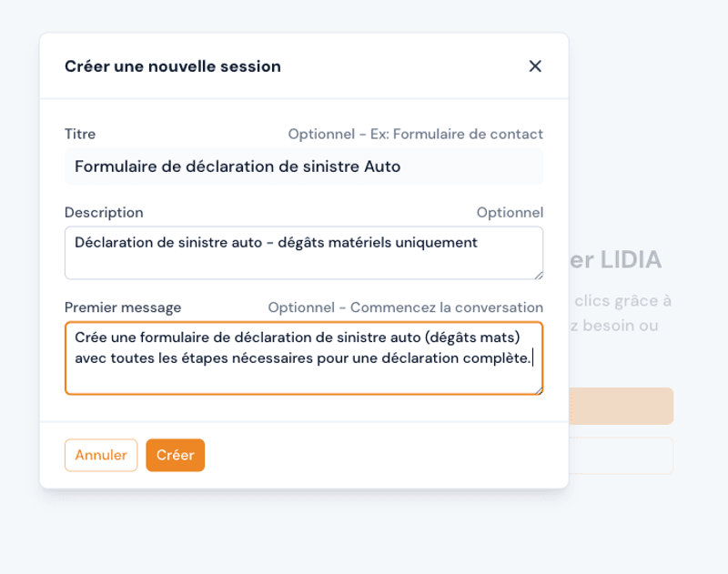Click inside the Premier message text area

304,357
